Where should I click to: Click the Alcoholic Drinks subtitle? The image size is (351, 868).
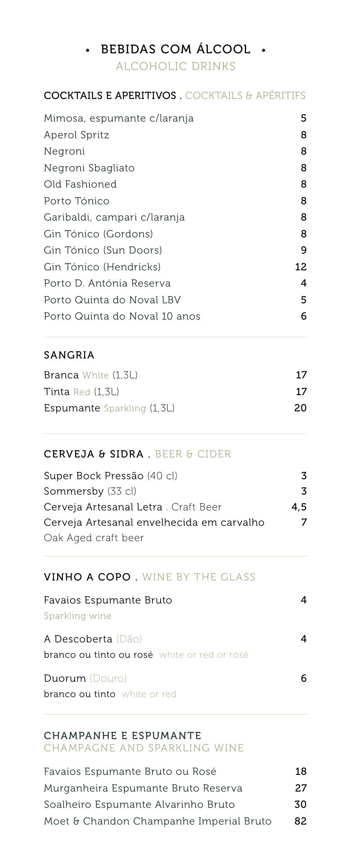[175, 66]
